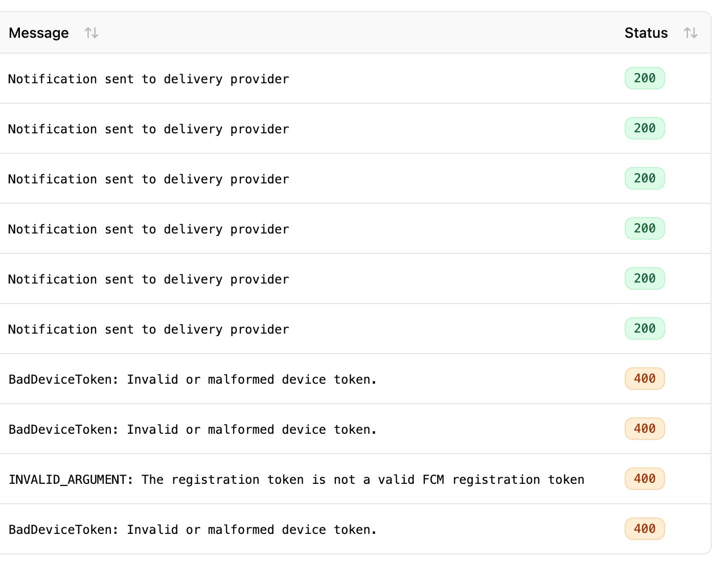The width and height of the screenshot is (728, 562).
Task: Click the first orange 400 status badge
Action: 645,379
